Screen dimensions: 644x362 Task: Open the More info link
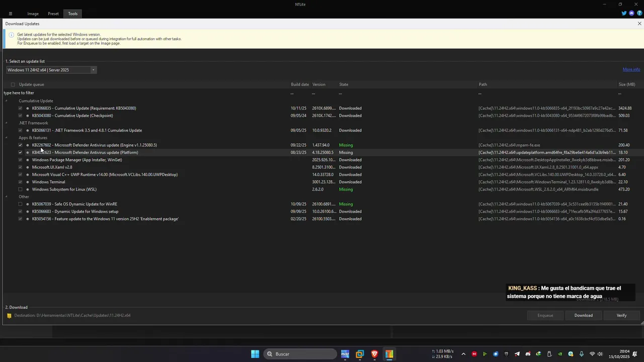pyautogui.click(x=631, y=69)
